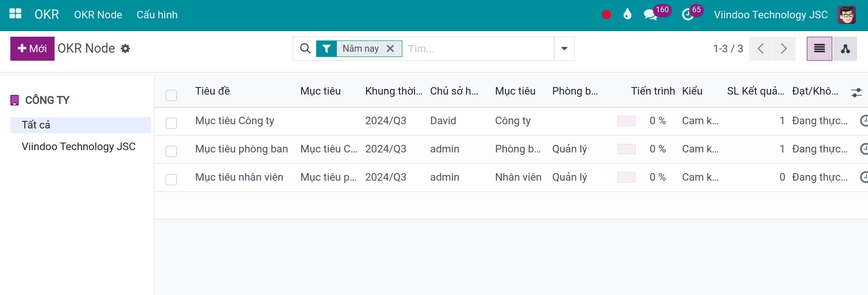
Task: Click the red recording dot icon
Action: point(606,15)
